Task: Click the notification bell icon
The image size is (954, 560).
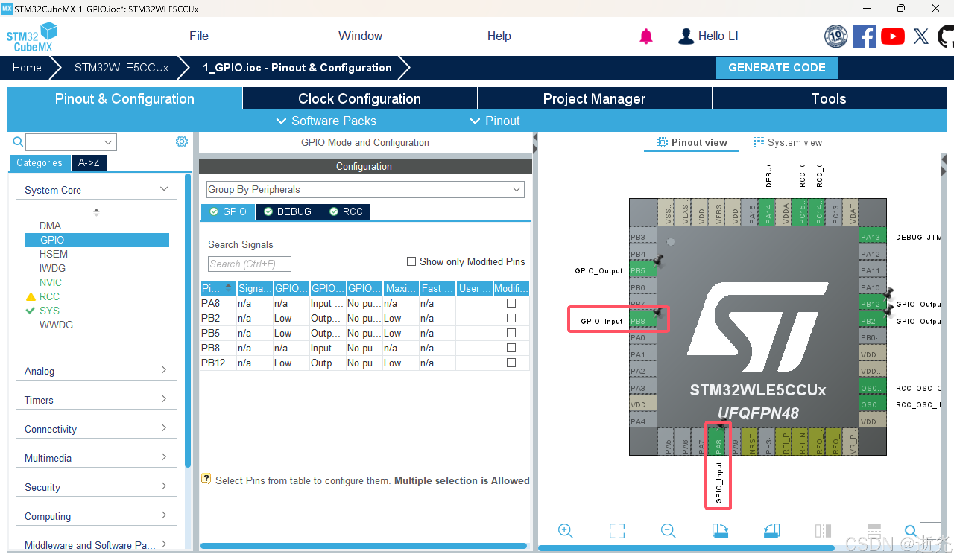Action: click(646, 36)
